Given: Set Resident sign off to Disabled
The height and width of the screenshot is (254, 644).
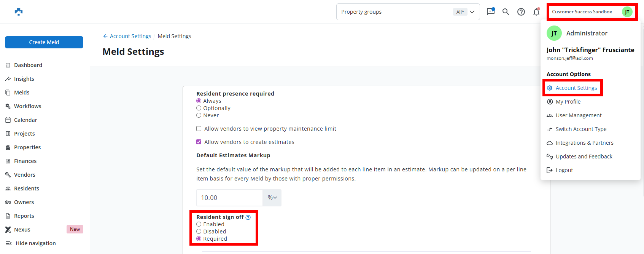Looking at the screenshot, I should click(199, 232).
